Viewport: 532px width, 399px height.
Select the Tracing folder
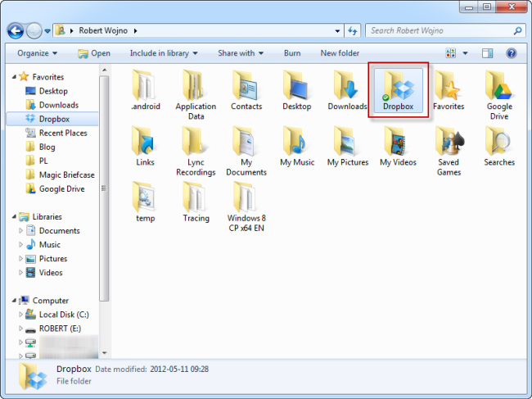point(196,202)
